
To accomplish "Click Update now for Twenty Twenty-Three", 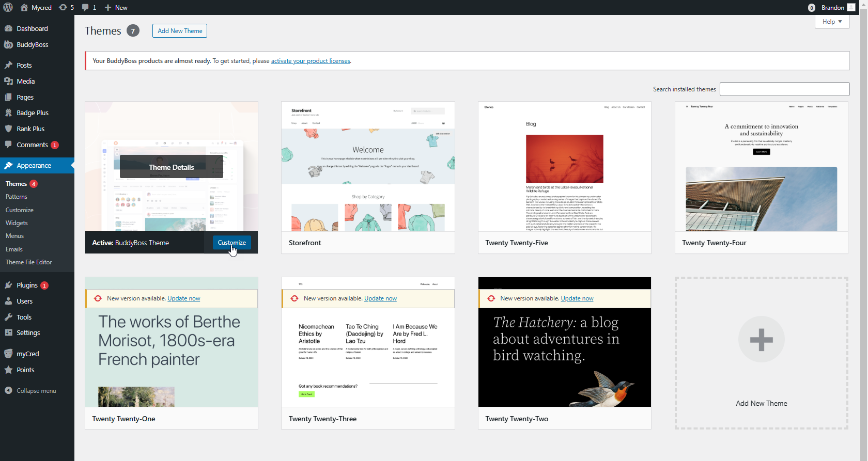I will tap(380, 298).
